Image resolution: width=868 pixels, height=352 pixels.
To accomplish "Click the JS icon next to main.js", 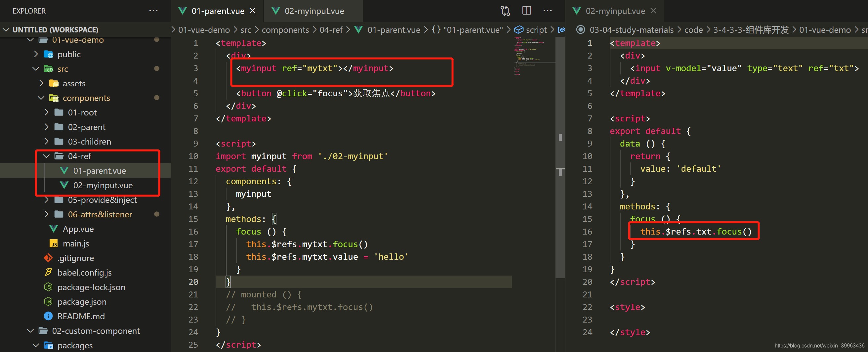I will pyautogui.click(x=53, y=243).
